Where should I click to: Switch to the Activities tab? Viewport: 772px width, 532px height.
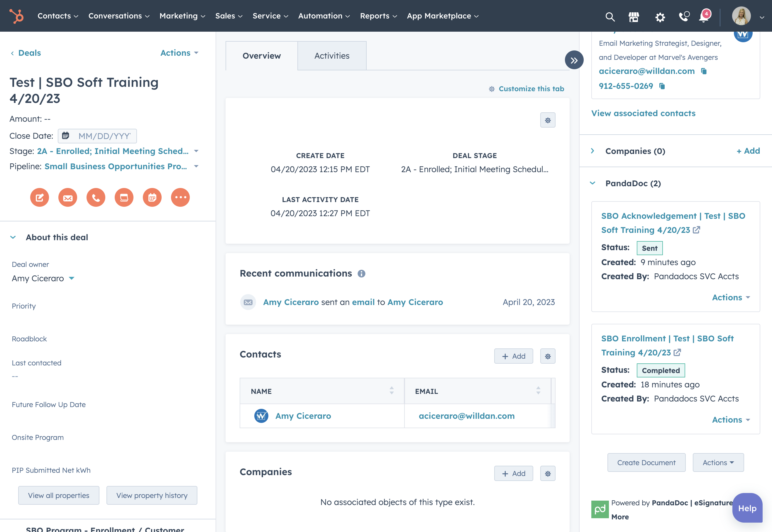332,56
